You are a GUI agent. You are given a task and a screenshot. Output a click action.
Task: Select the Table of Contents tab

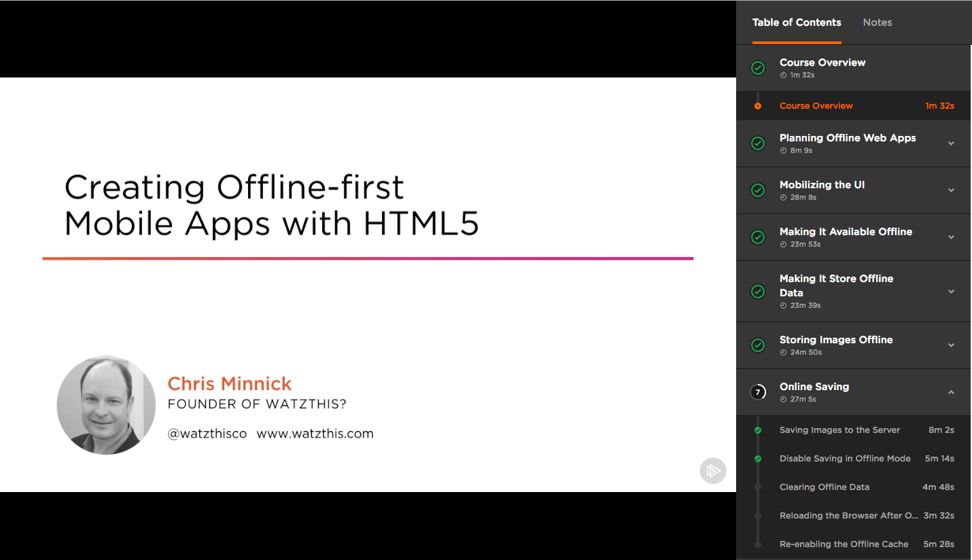click(x=796, y=22)
